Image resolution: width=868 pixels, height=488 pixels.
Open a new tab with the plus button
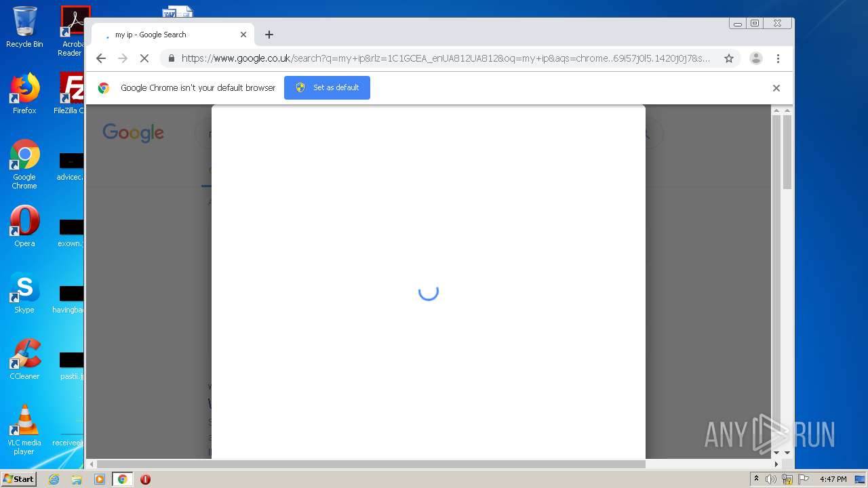click(269, 35)
